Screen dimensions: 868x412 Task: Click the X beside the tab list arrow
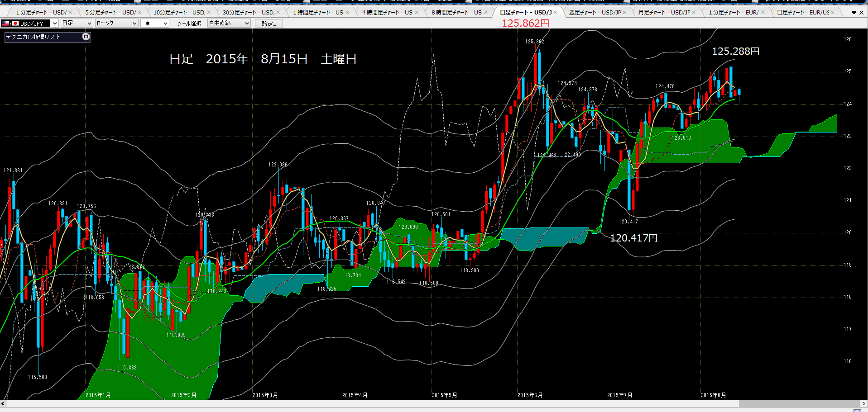[x=861, y=13]
